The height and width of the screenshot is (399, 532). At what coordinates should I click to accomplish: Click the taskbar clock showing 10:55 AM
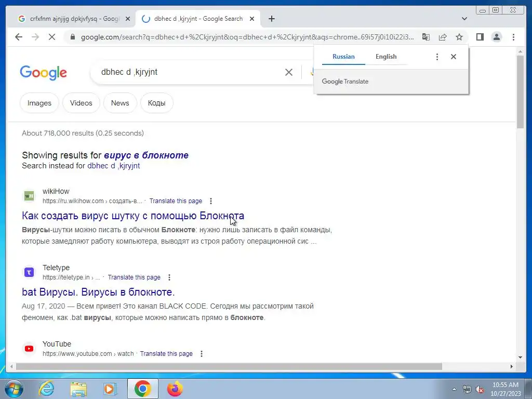point(506,389)
